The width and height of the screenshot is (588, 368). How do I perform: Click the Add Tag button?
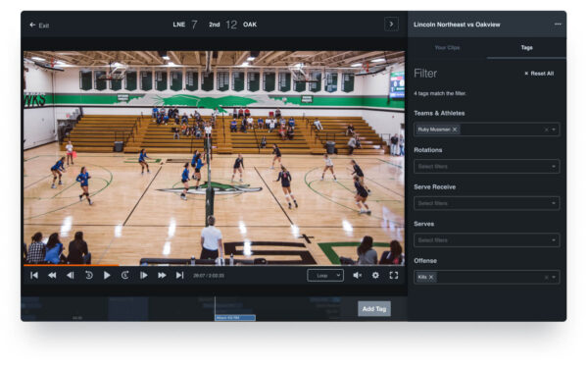[x=374, y=309]
